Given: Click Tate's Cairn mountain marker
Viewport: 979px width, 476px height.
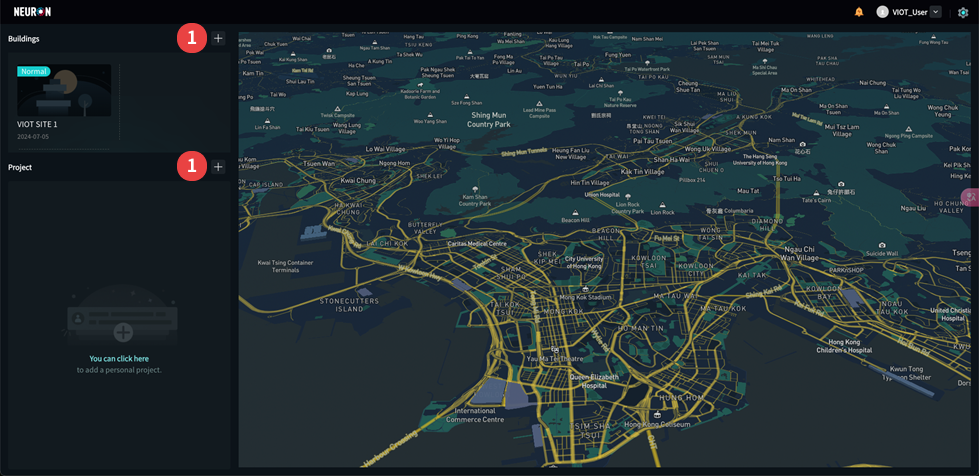Looking at the screenshot, I should pos(817,192).
